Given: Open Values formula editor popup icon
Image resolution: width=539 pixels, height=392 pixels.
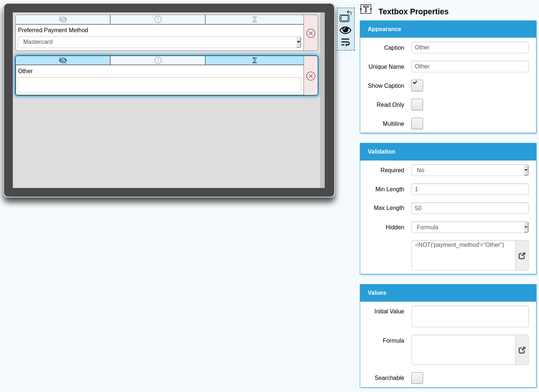Looking at the screenshot, I should click(x=522, y=350).
